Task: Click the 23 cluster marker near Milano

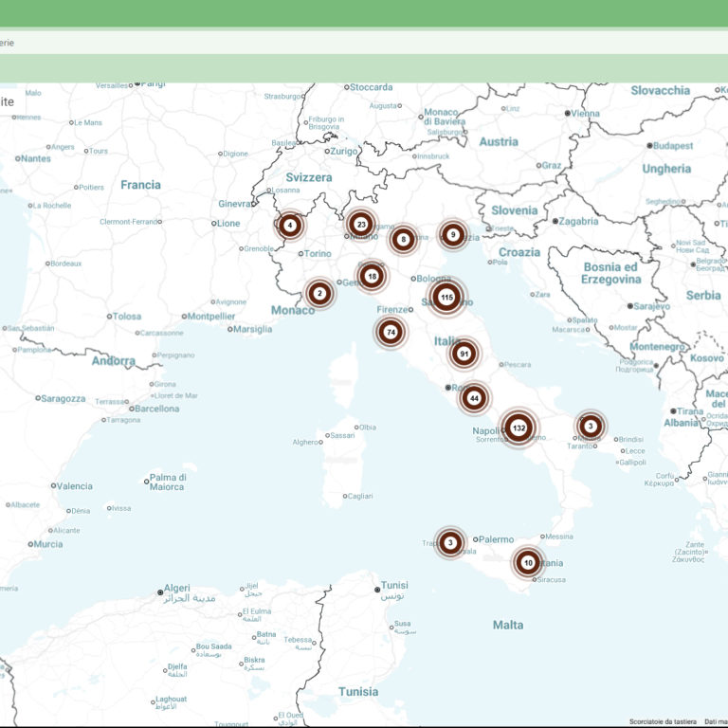Action: click(360, 225)
